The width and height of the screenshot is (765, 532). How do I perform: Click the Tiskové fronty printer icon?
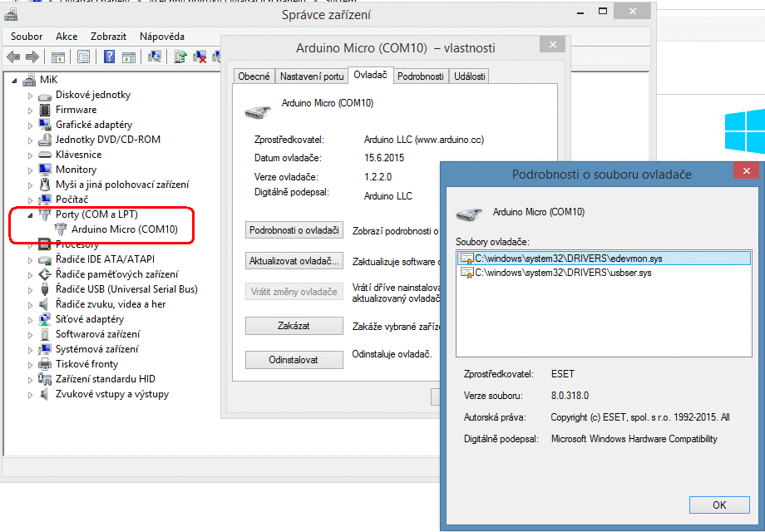[x=45, y=364]
